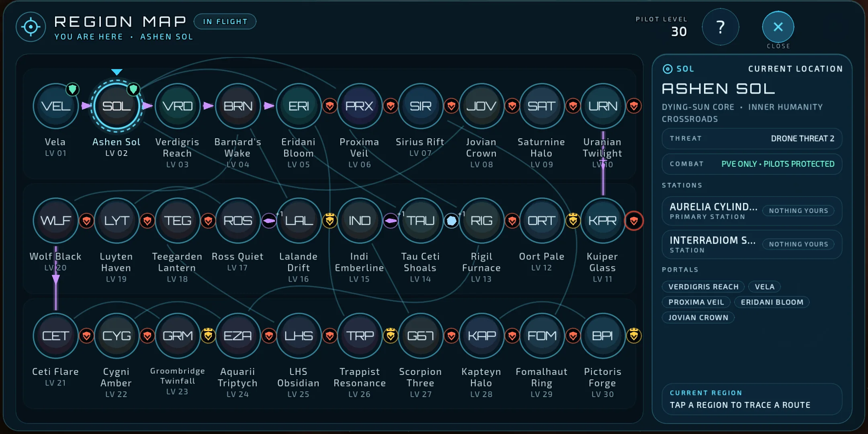
Task: Click the ASHEN SOL panel title
Action: click(x=719, y=89)
